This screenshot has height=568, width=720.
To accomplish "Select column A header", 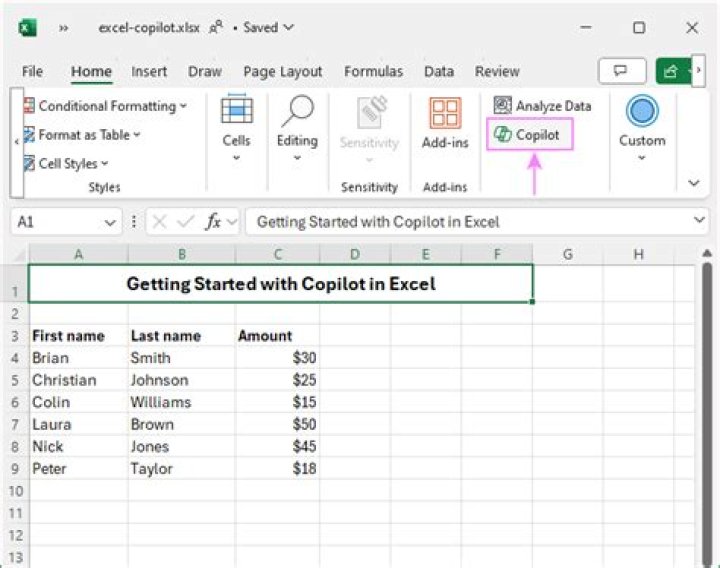I will tap(79, 254).
